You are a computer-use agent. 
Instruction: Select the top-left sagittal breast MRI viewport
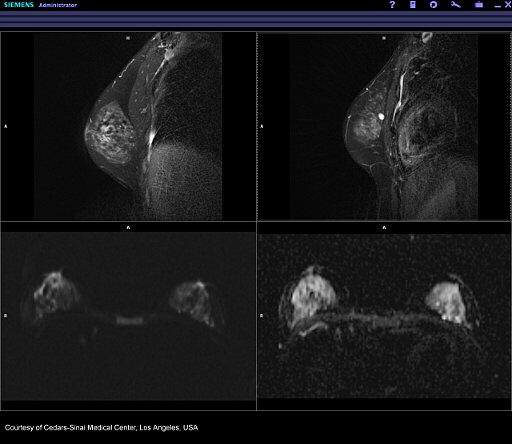(128, 126)
